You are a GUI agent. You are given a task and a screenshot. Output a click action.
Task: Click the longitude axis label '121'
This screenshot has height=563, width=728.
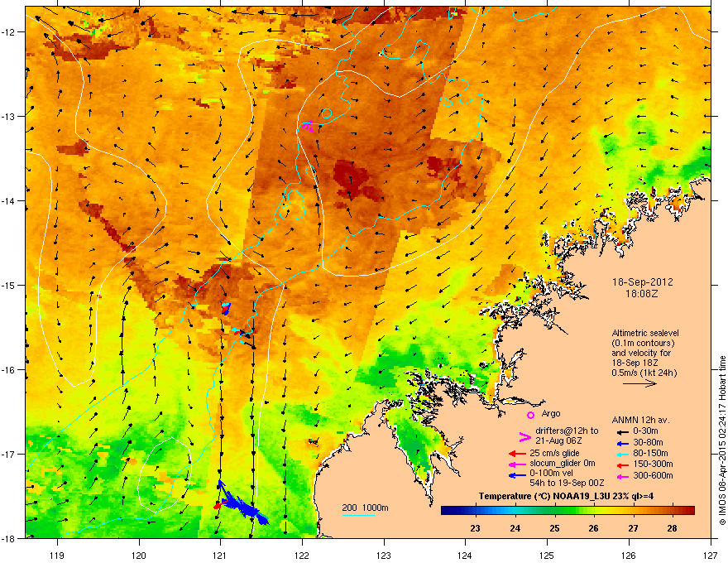click(220, 555)
